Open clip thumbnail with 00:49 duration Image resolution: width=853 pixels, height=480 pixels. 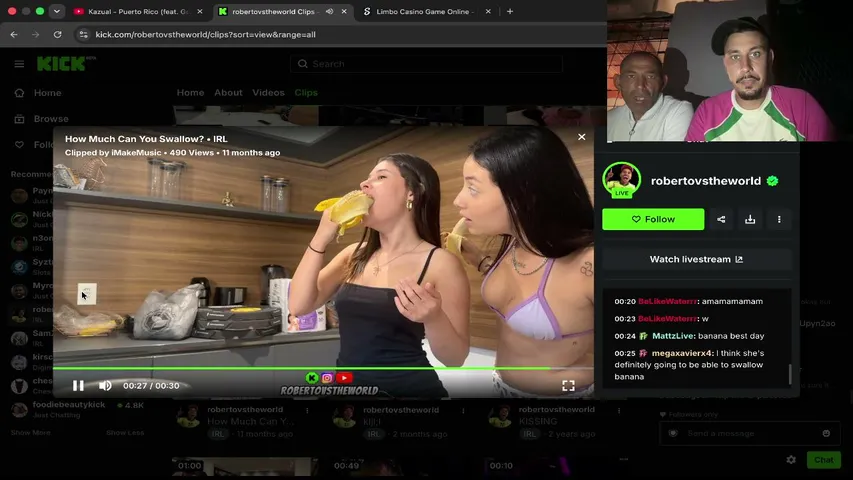pos(400,466)
